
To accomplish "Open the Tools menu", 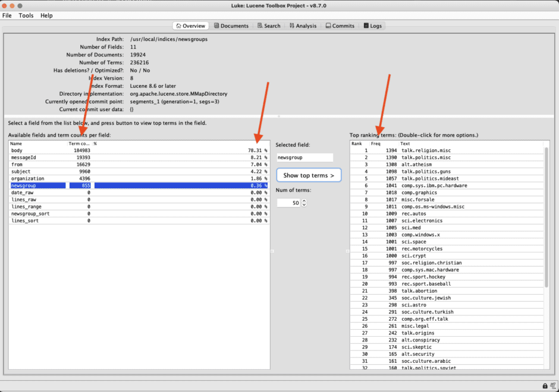I will (26, 15).
